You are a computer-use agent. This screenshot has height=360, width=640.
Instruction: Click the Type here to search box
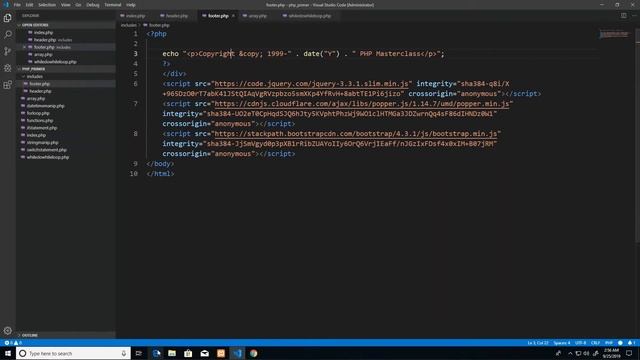pos(73,353)
